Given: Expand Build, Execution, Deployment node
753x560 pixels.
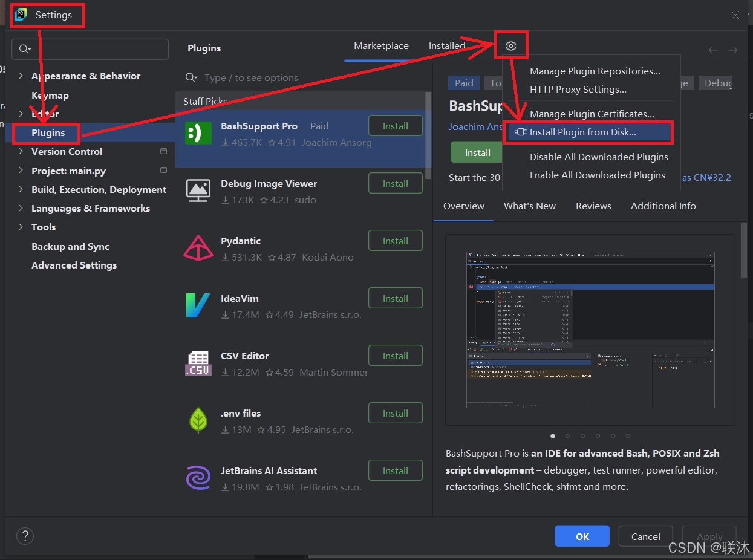Looking at the screenshot, I should coord(21,189).
